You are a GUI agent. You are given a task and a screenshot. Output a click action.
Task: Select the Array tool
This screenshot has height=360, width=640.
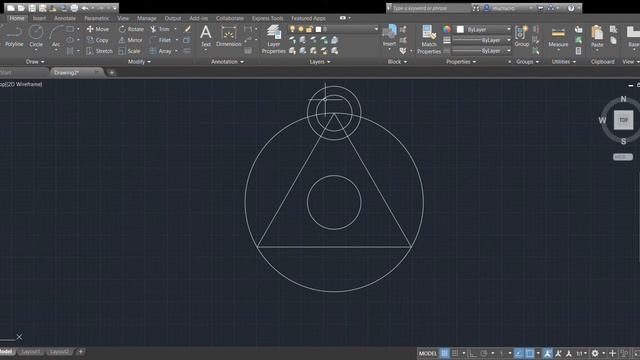160,51
